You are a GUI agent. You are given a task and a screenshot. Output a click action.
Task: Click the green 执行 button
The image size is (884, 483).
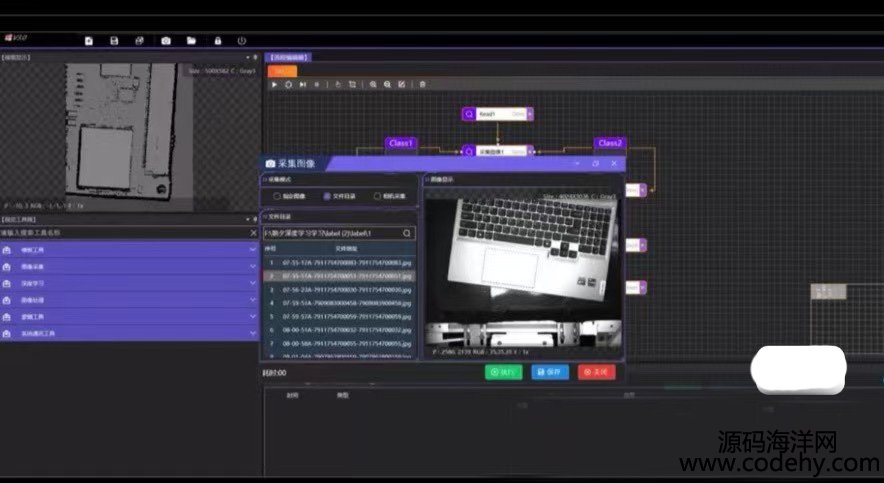click(503, 372)
